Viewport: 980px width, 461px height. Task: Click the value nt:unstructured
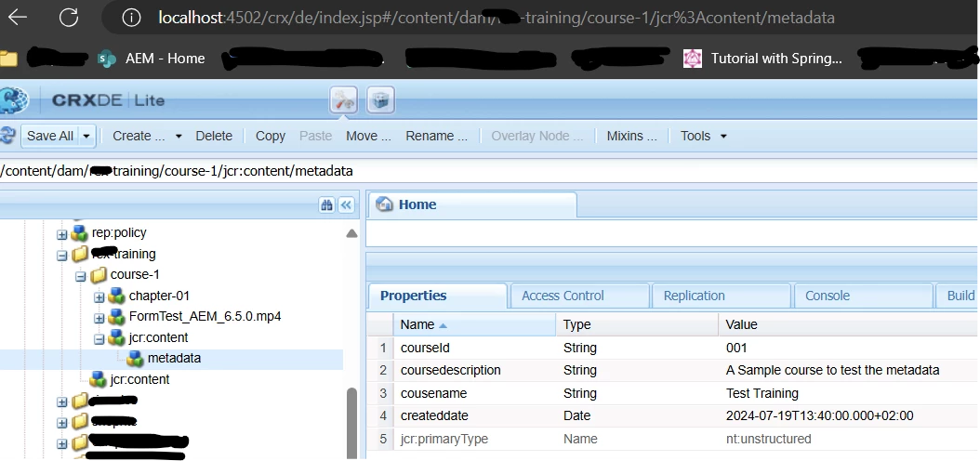pyautogui.click(x=768, y=439)
